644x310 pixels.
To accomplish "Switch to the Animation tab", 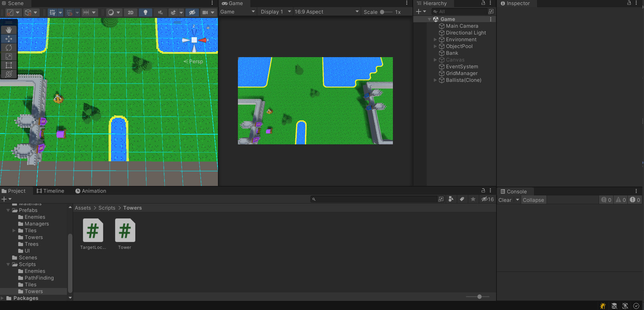I will tap(91, 191).
